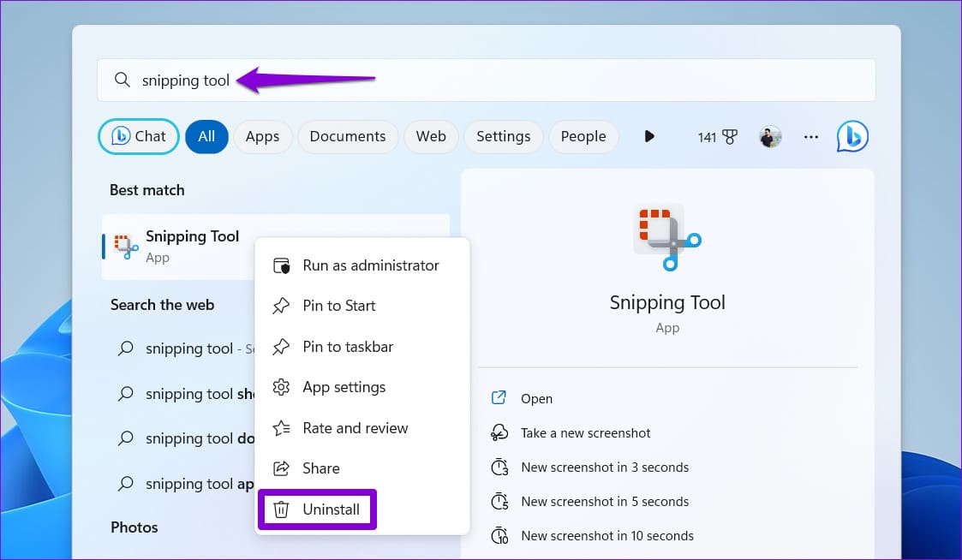Switch to the Web filter
962x560 pixels.
431,136
